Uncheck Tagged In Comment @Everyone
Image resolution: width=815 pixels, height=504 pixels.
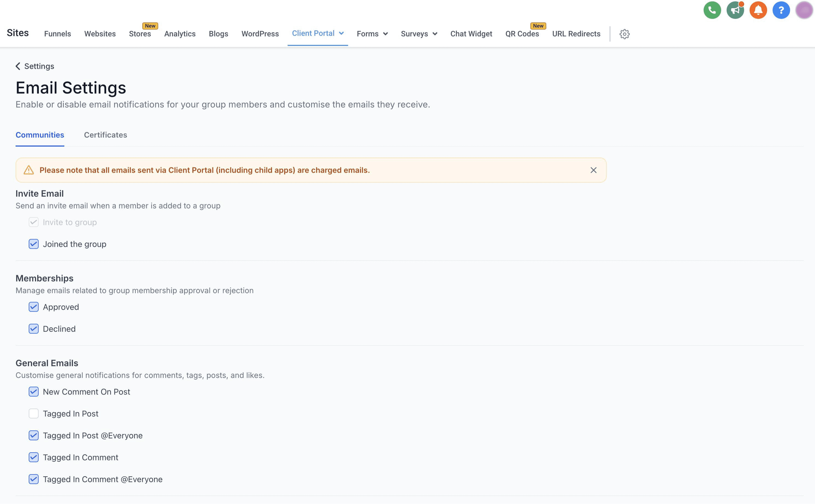34,479
